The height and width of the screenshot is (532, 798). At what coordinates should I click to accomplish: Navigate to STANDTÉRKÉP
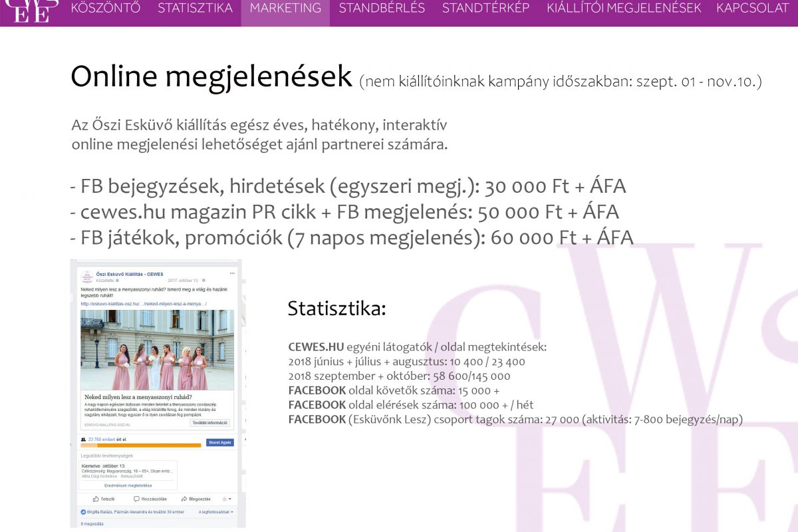click(485, 9)
